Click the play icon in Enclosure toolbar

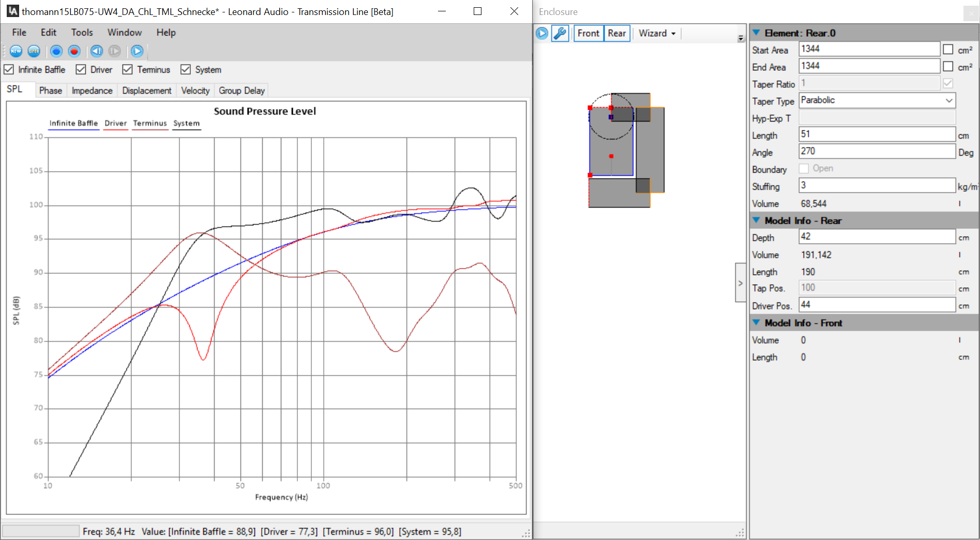pos(542,34)
